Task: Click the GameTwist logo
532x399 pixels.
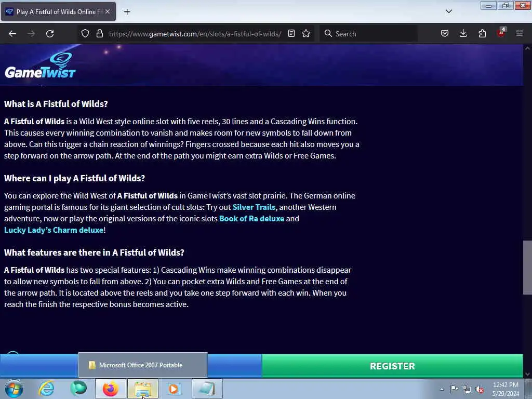Action: (40, 65)
